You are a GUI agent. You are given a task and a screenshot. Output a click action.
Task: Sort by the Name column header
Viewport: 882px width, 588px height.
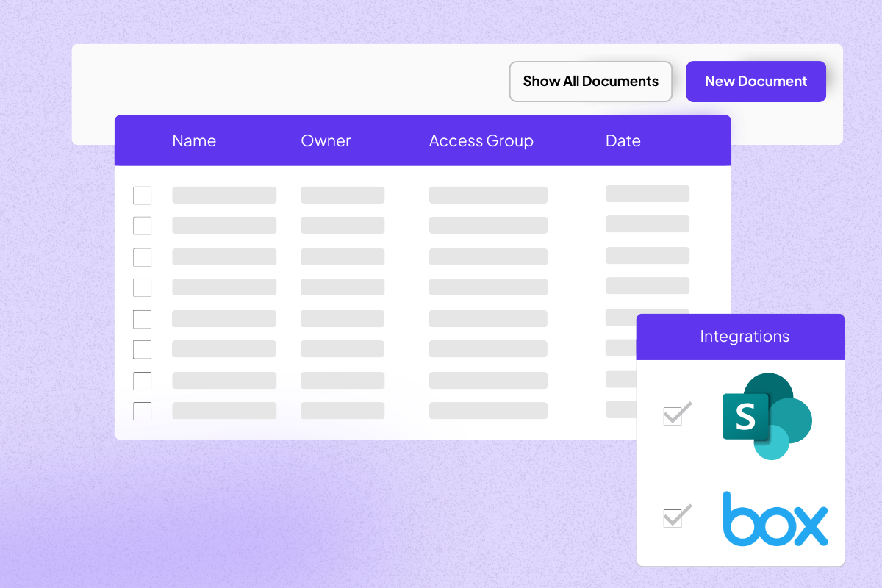tap(194, 141)
